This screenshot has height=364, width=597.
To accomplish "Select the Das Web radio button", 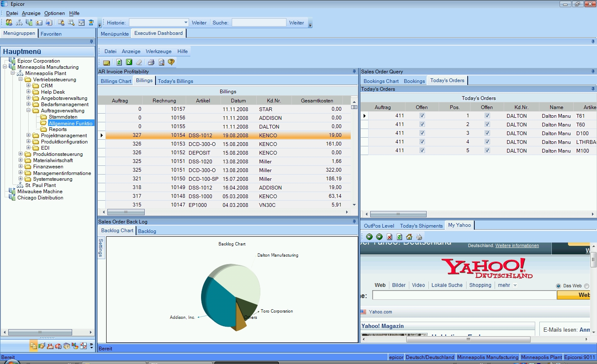I will coord(558,286).
